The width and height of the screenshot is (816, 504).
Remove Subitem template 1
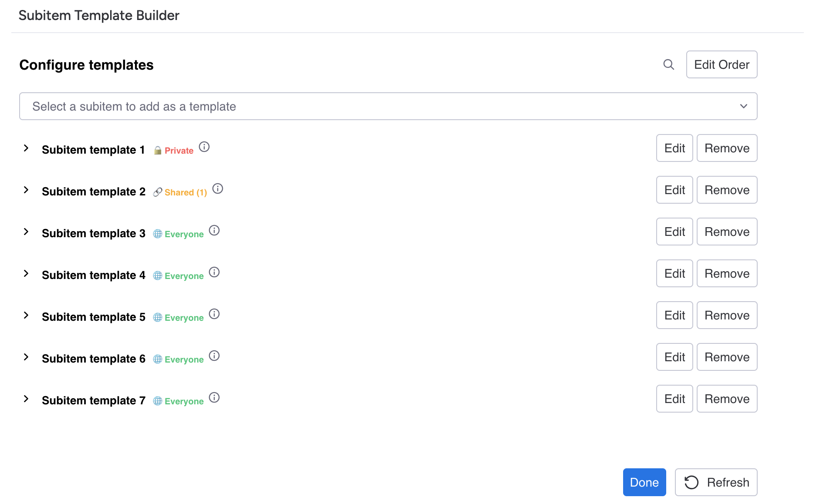(x=727, y=148)
